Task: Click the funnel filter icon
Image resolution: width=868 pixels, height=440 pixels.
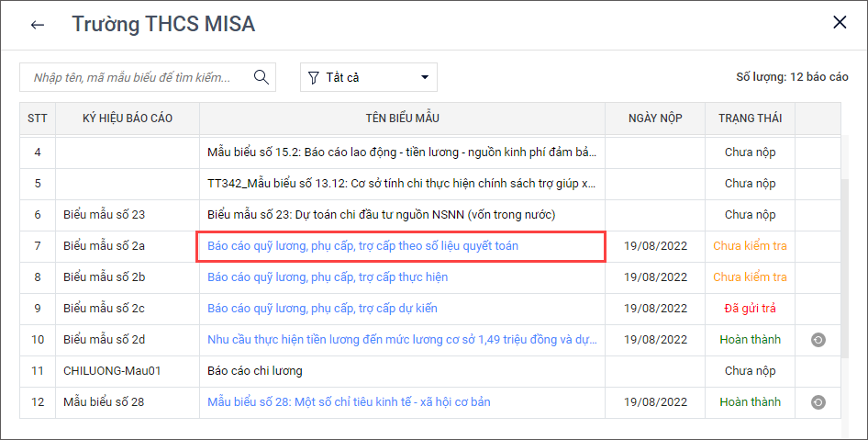Action: point(314,78)
